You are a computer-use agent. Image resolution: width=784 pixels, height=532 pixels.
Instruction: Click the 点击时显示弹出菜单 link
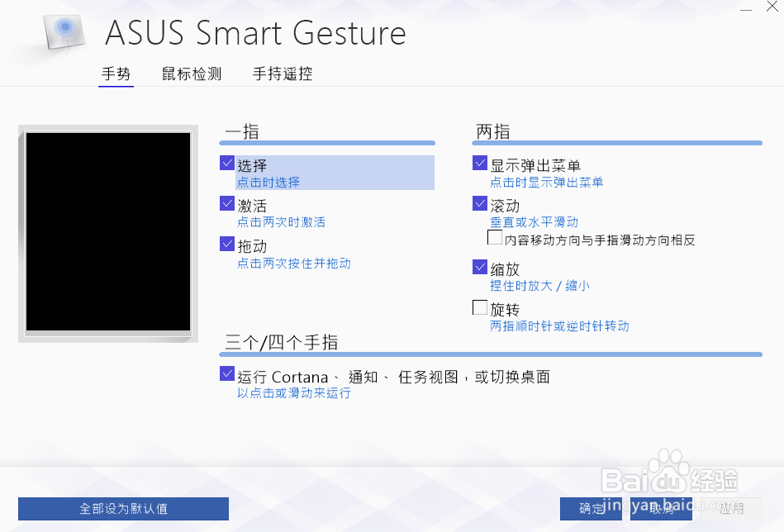(x=547, y=183)
